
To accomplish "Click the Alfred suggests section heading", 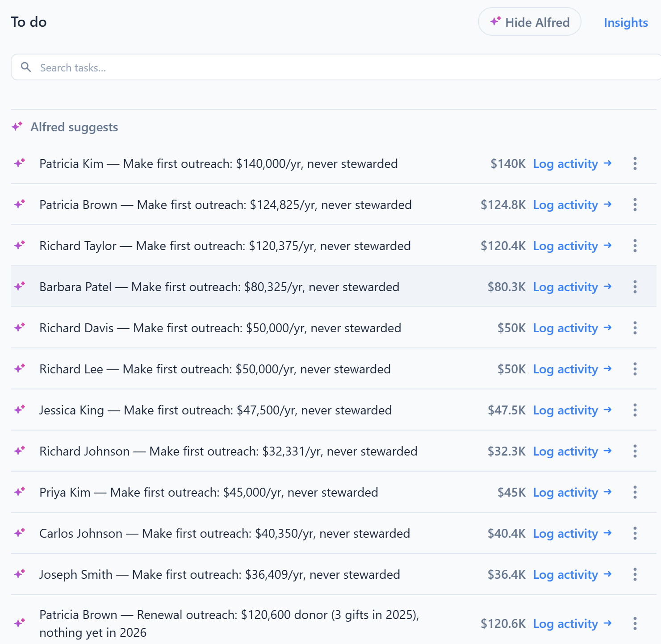I will 74,127.
